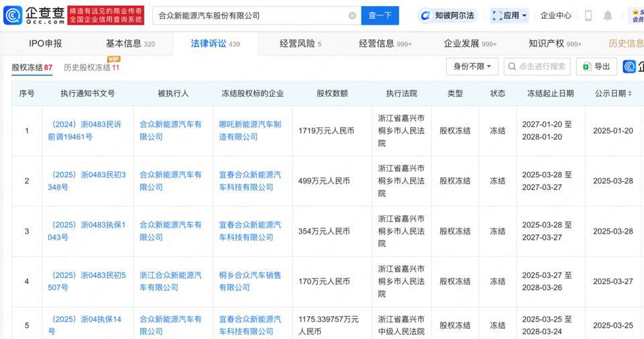The height and width of the screenshot is (339, 644).
Task: Click the red slogan banner beside logo
Action: (x=106, y=15)
